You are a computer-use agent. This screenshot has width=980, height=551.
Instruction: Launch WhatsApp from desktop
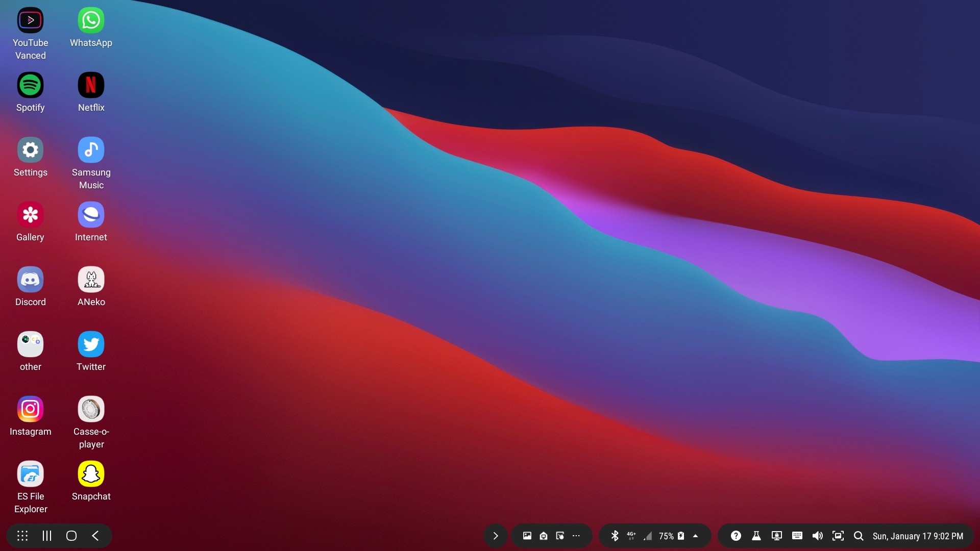tap(91, 20)
